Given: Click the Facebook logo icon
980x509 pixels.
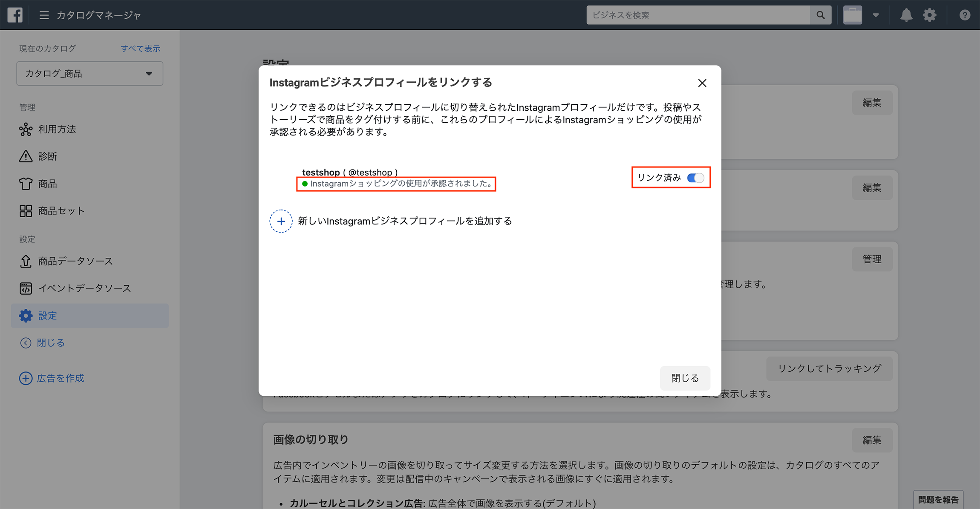Looking at the screenshot, I should (15, 15).
